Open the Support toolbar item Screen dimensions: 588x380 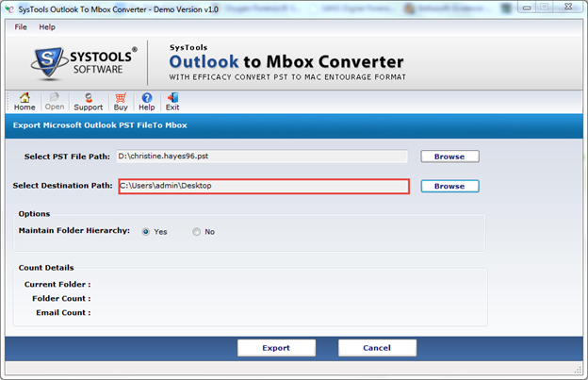89,102
